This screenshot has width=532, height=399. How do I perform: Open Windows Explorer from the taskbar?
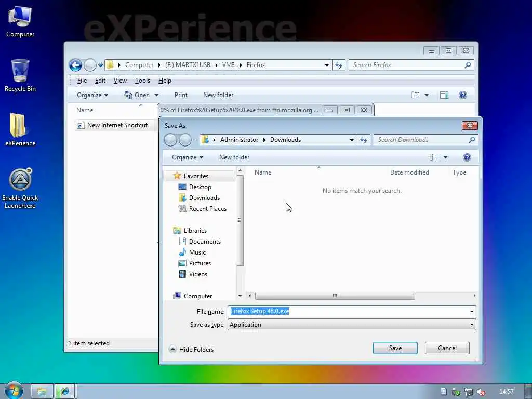pyautogui.click(x=42, y=392)
